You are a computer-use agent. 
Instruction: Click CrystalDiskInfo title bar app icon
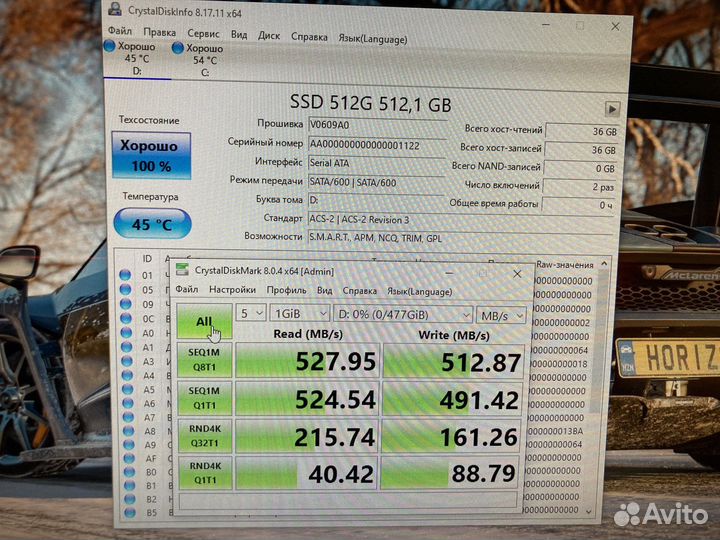(115, 10)
